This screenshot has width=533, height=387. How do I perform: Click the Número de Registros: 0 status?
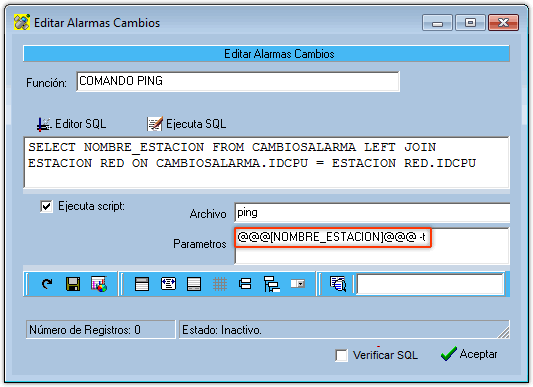coord(101,330)
